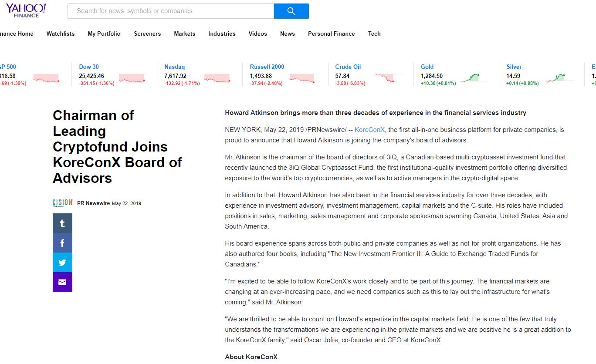Click Crude Oil value 57.84
596x364 pixels.
[342, 76]
